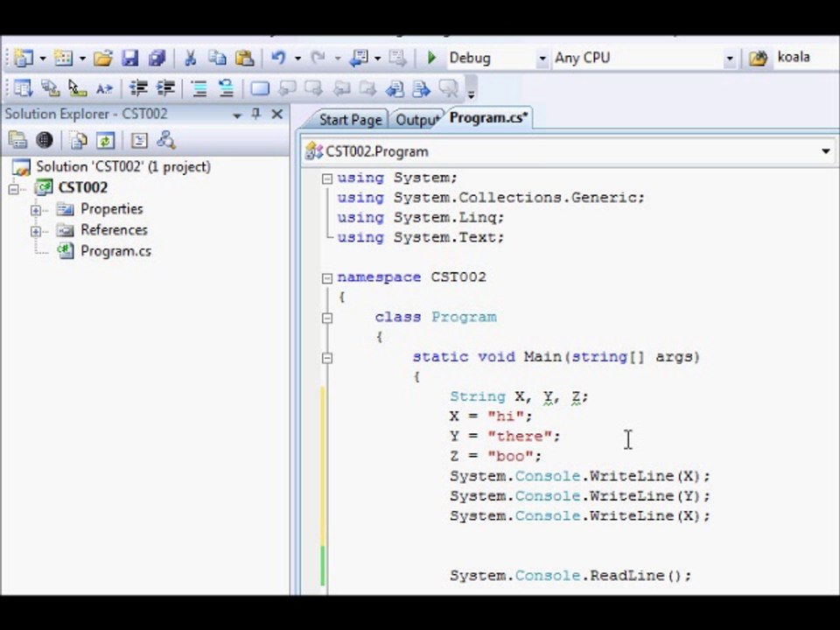840x630 pixels.
Task: Click Refresh icon in Solution Explorer toolbar
Action: click(x=106, y=141)
